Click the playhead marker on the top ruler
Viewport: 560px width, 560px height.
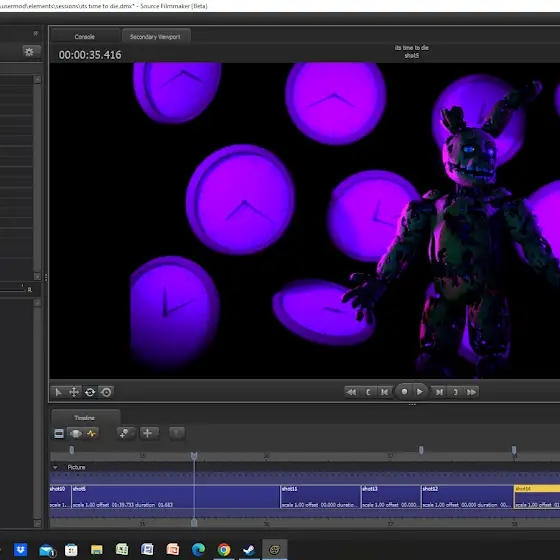click(194, 456)
